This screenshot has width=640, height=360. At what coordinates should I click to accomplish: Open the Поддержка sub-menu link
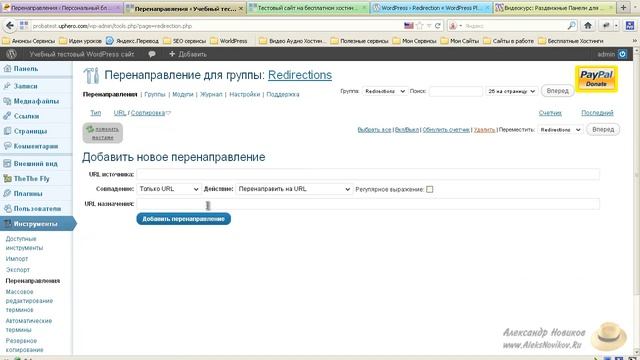[x=283, y=94]
